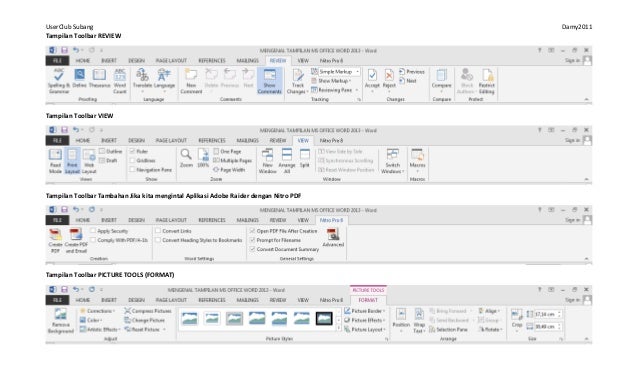Open the FILE tab in the REVIEW ribbon
Image resolution: width=638 pixels, height=388 pixels.
[57, 61]
